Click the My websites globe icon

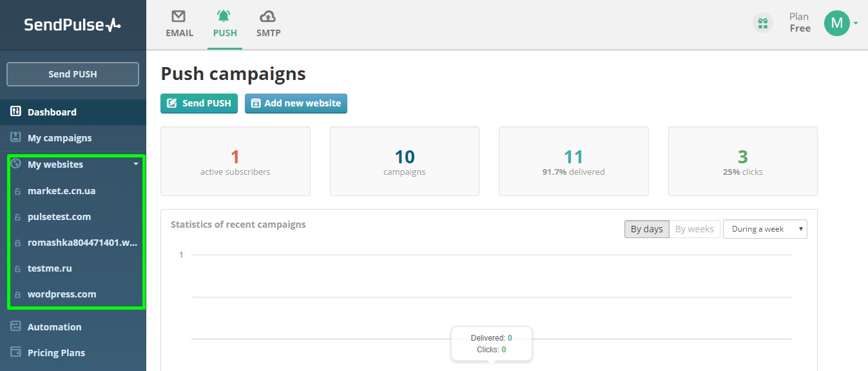pyautogui.click(x=16, y=164)
